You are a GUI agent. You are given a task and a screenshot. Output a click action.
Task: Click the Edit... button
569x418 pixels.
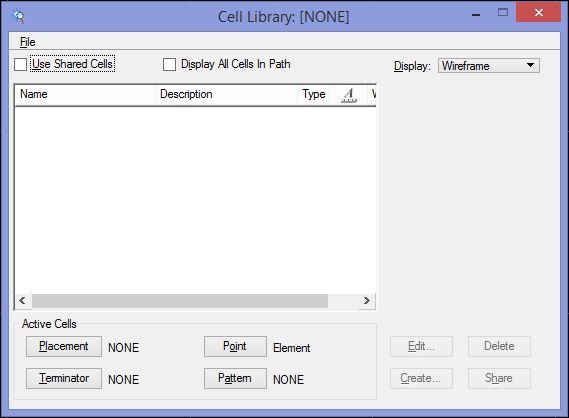click(421, 347)
